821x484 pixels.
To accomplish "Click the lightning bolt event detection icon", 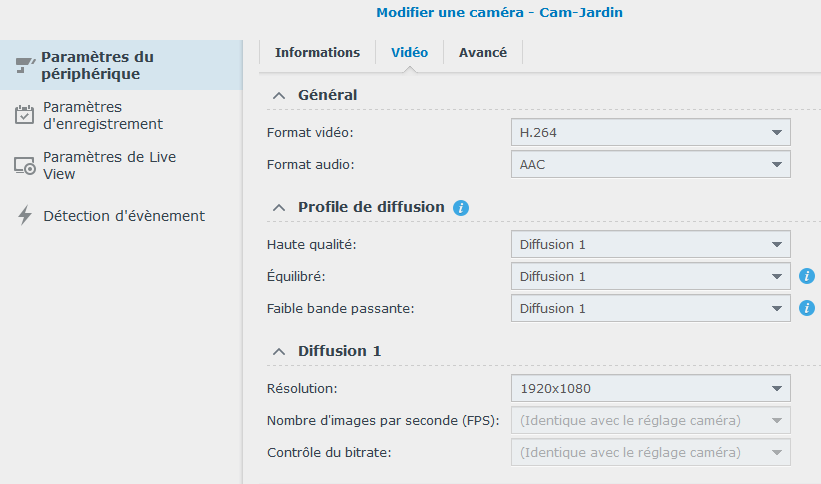I will (x=25, y=216).
